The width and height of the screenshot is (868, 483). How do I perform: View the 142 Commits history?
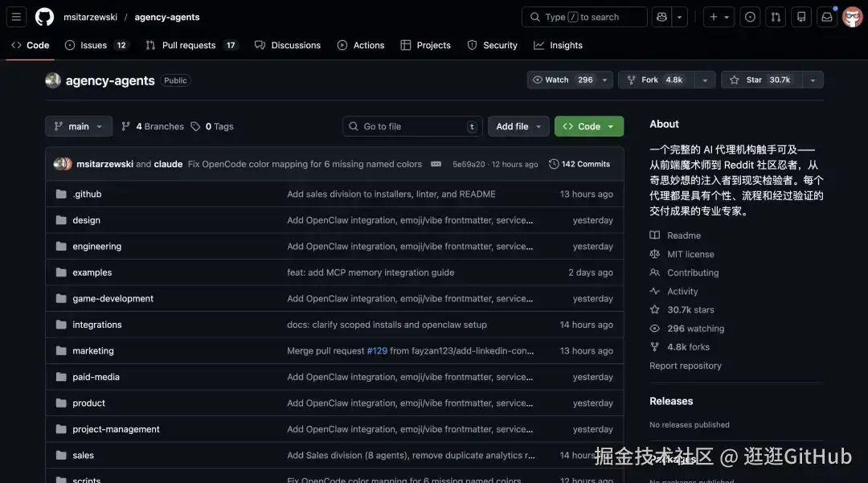pyautogui.click(x=579, y=164)
